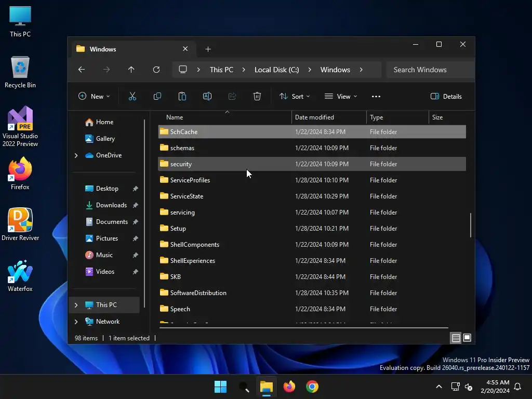Switch to large thumbnails view icon in status bar
532x399 pixels.
[x=467, y=338]
